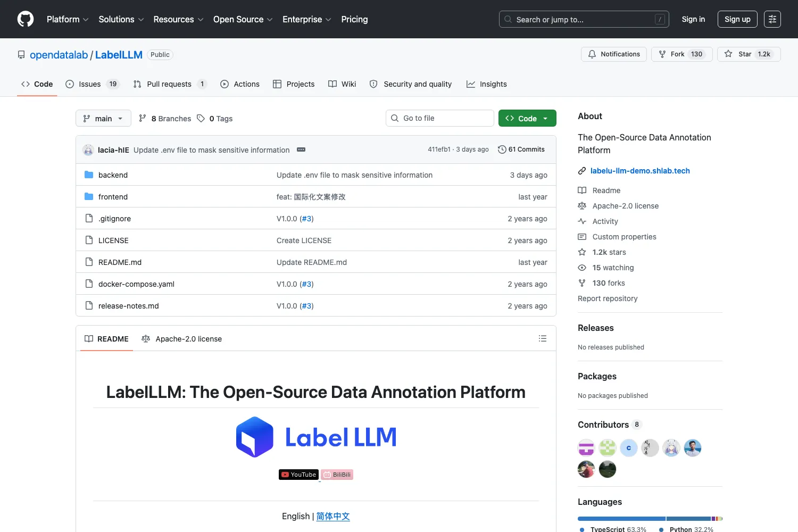Screen dimensions: 798x532
Task: Click the Go to file field
Action: click(440, 118)
